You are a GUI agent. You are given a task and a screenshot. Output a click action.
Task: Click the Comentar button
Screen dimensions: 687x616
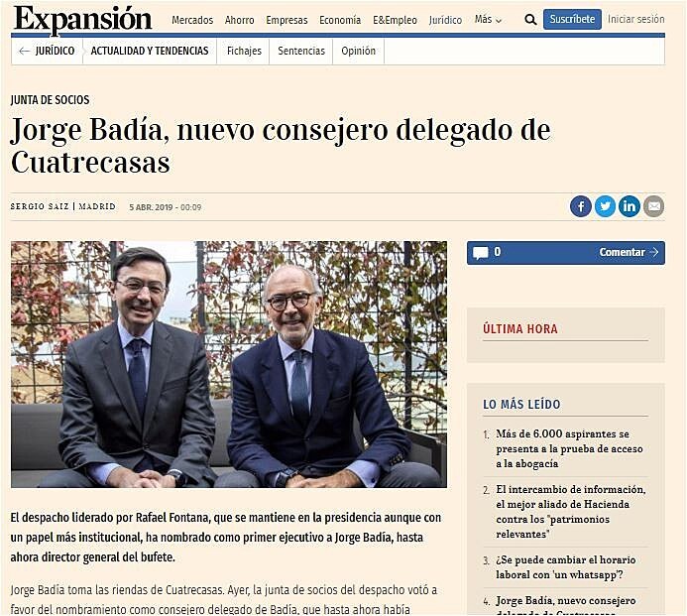629,253
